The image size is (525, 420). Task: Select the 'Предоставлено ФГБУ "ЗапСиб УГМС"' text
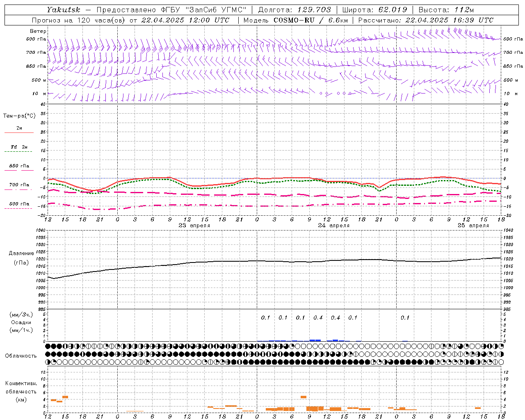[171, 10]
